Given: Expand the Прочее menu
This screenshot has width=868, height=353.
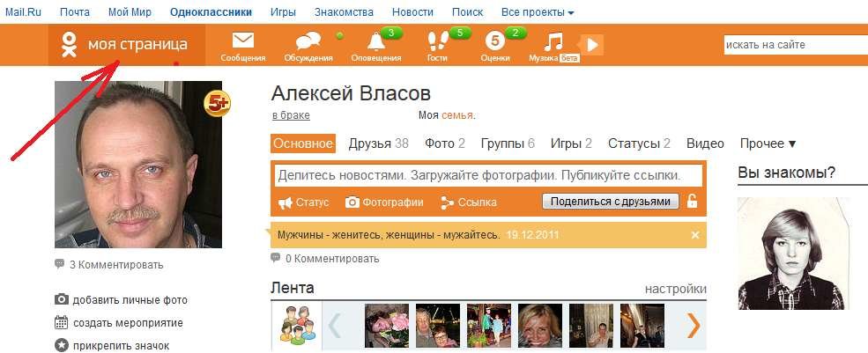Looking at the screenshot, I should (768, 143).
